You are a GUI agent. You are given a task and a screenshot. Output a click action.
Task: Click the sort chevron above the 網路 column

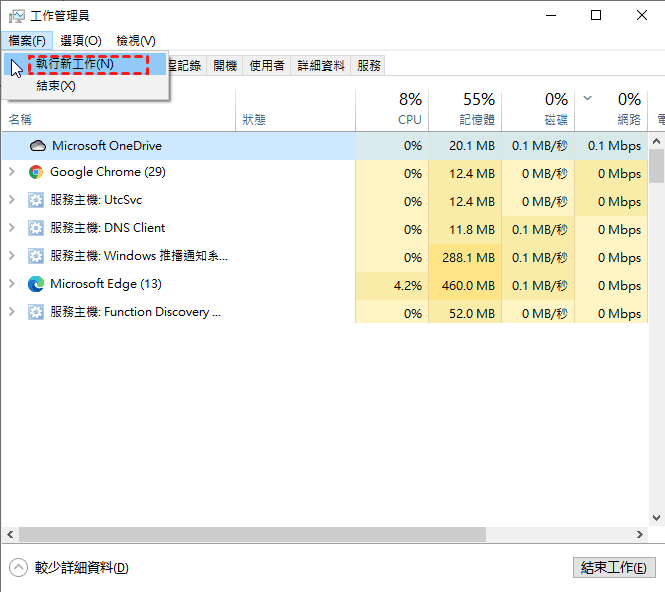[587, 98]
